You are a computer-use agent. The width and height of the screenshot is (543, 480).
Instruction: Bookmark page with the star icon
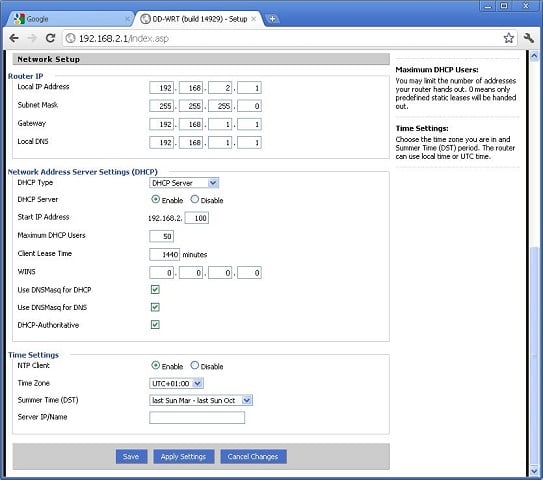pos(508,38)
